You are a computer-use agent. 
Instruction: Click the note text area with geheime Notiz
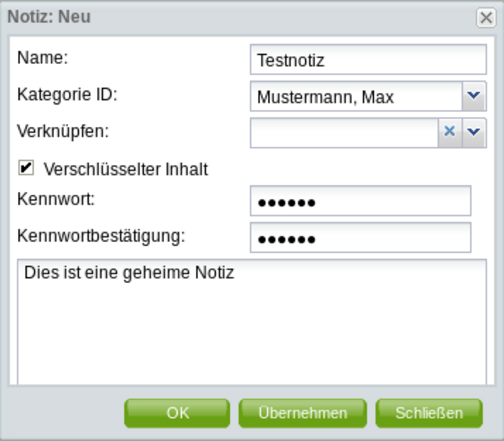[252, 322]
